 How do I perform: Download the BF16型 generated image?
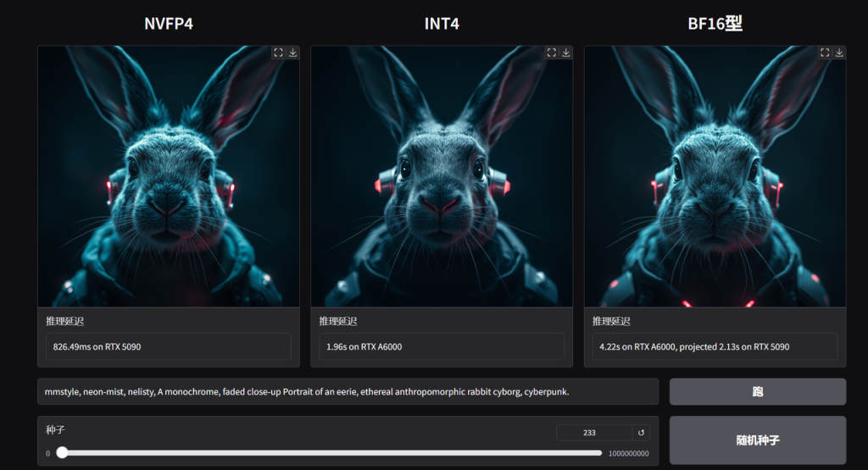click(839, 53)
